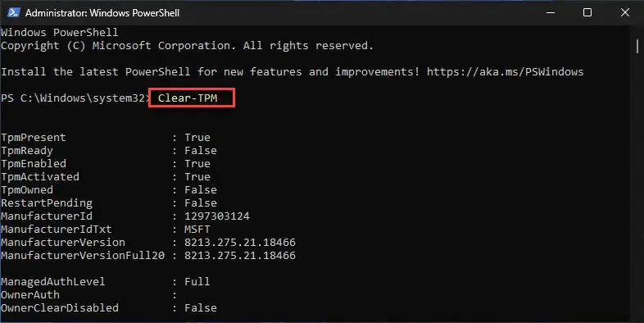Close the Administrator PowerShell window

pyautogui.click(x=624, y=13)
